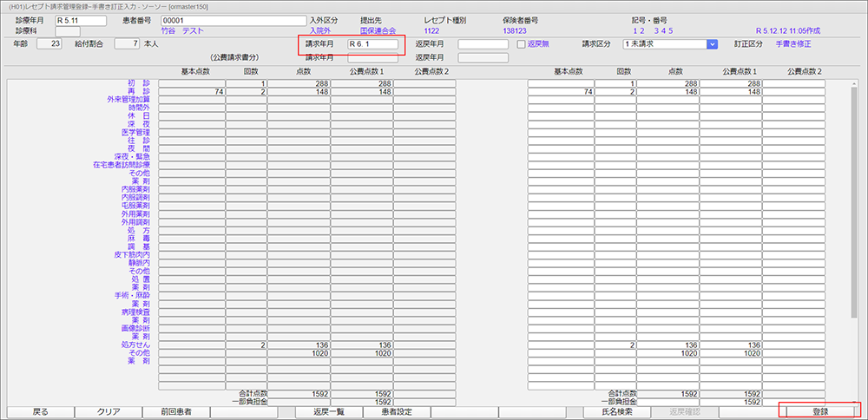
Task: Click the 年齢 field showing 23
Action: tap(50, 43)
